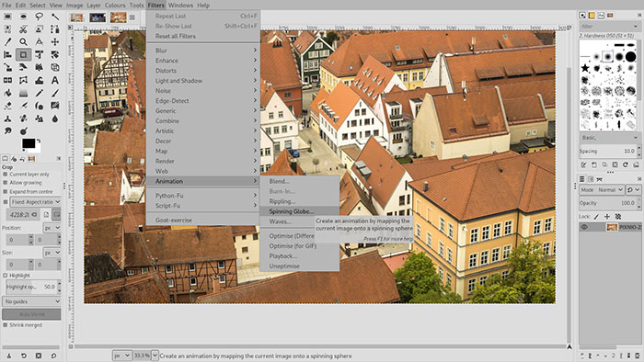Select the Fuzzy Select wand tool

54,17
